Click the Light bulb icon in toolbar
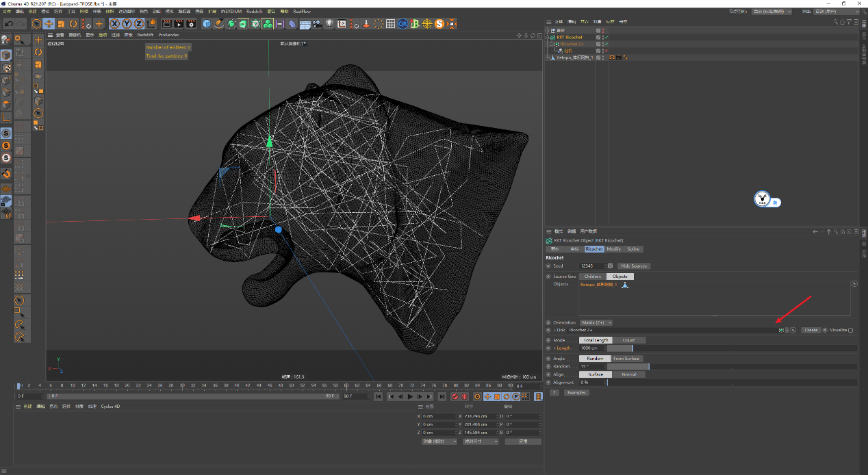 [329, 24]
